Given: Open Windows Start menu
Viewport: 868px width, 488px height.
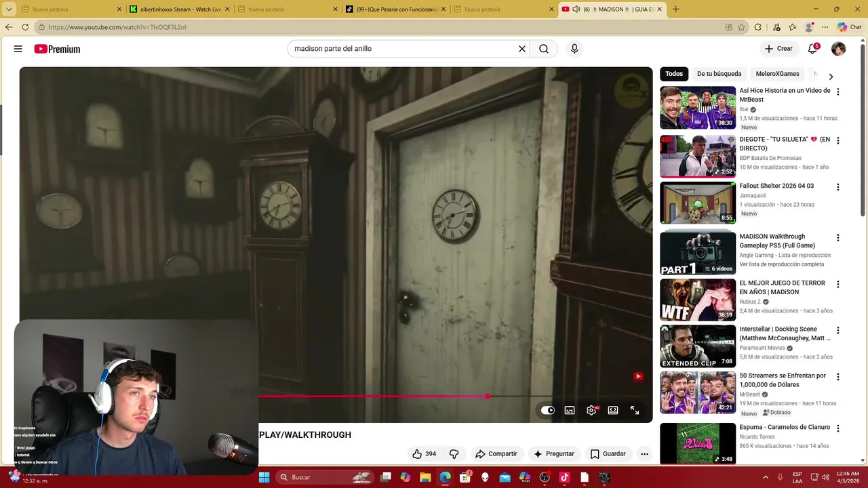Looking at the screenshot, I should tap(264, 477).
